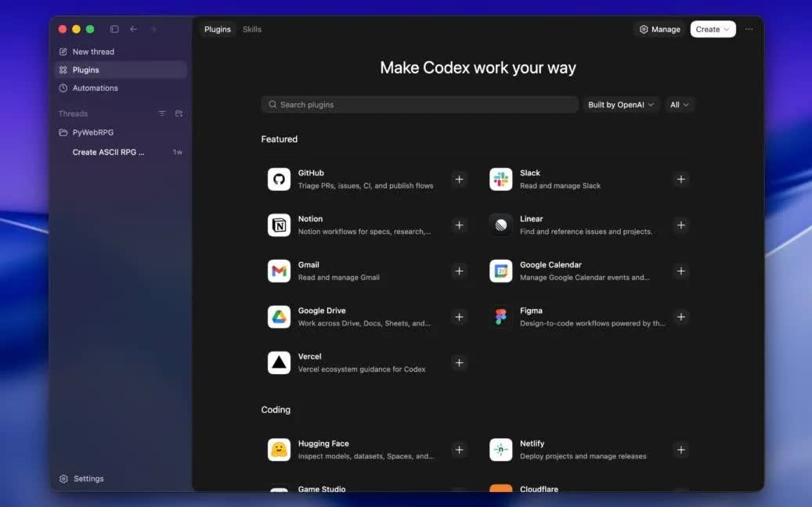
Task: Open the Built by OpenAI filter dropdown
Action: click(x=620, y=104)
